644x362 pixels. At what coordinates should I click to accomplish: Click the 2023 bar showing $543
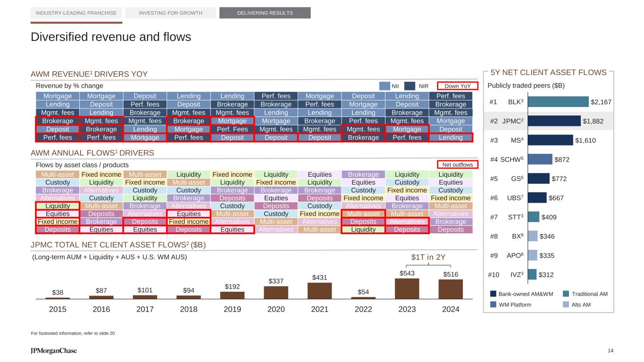(407, 288)
